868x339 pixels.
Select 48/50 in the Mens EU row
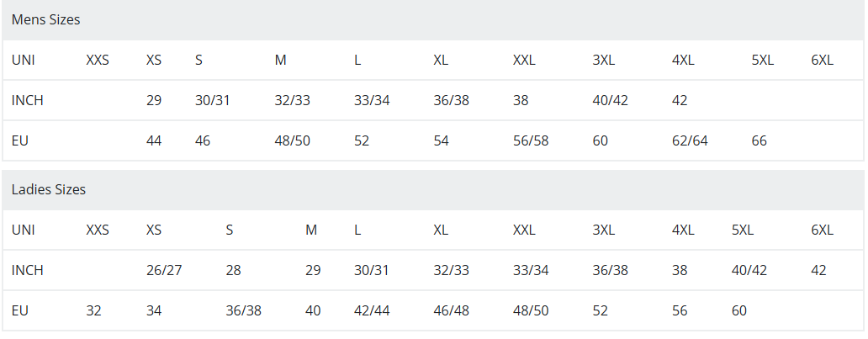point(292,140)
